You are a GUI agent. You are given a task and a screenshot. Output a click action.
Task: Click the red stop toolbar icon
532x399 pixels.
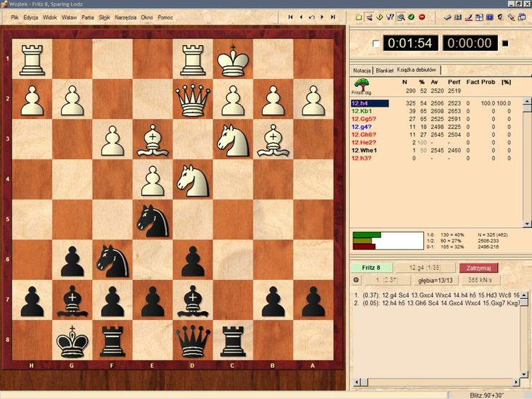(422, 16)
